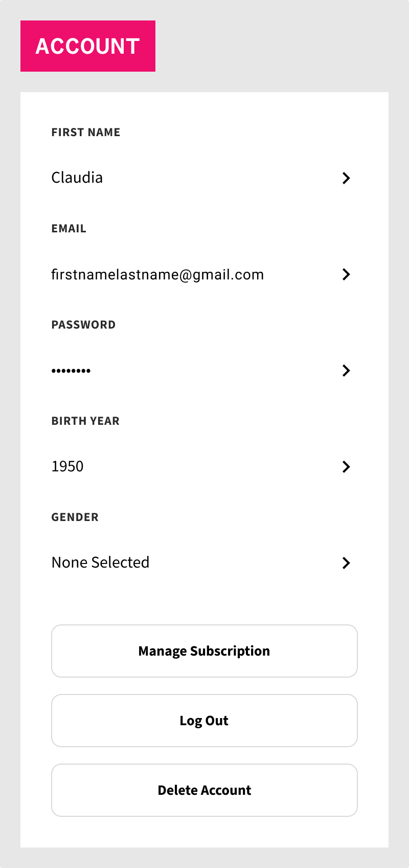
Task: Select the Delete Account button
Action: [204, 790]
